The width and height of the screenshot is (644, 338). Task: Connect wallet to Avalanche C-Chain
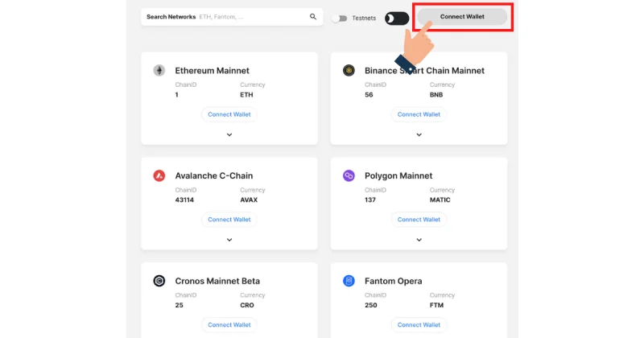pyautogui.click(x=229, y=219)
